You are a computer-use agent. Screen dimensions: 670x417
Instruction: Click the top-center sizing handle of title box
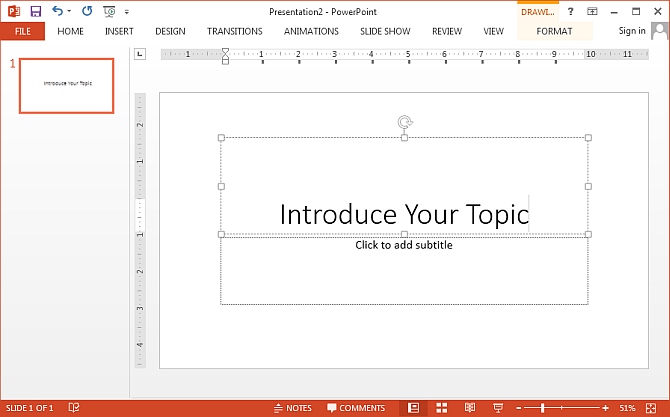(404, 138)
